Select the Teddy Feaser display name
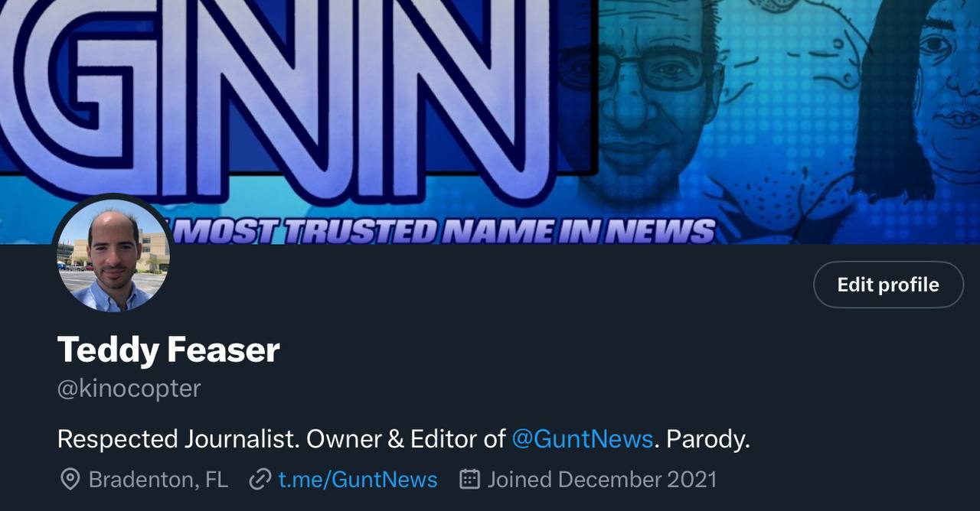The height and width of the screenshot is (511, 980). point(168,350)
